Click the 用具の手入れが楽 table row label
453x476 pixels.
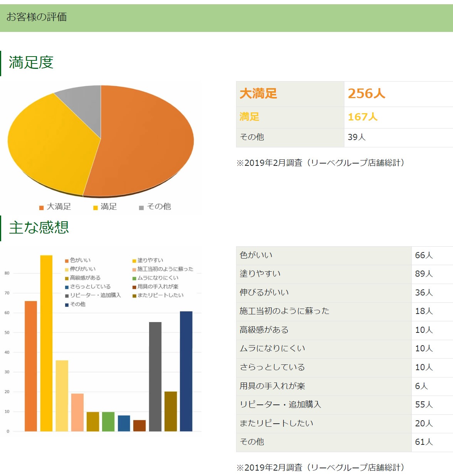(x=272, y=386)
